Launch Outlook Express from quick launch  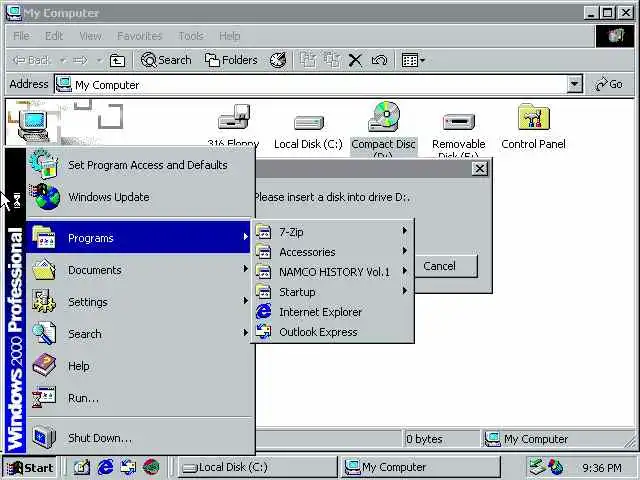click(128, 467)
